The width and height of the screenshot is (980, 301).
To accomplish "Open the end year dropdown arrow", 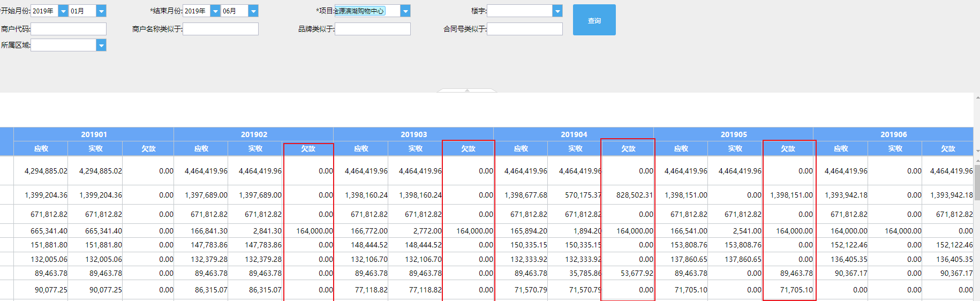I will point(215,11).
